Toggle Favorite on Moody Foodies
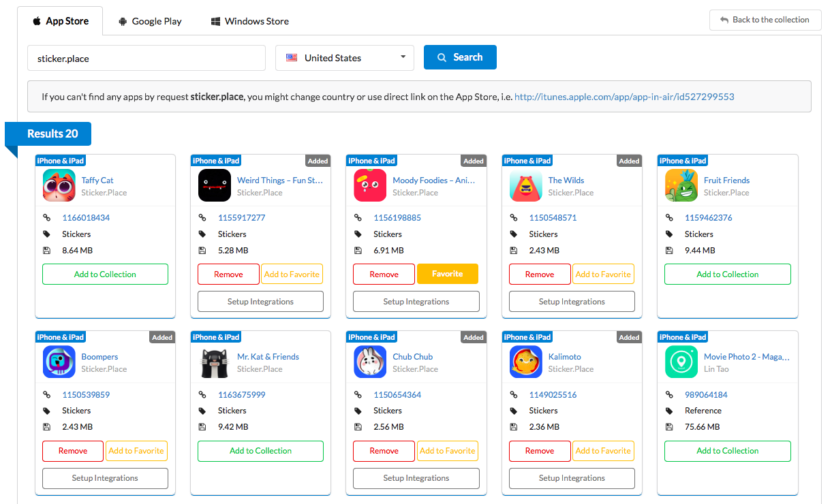832x504 pixels. tap(448, 274)
